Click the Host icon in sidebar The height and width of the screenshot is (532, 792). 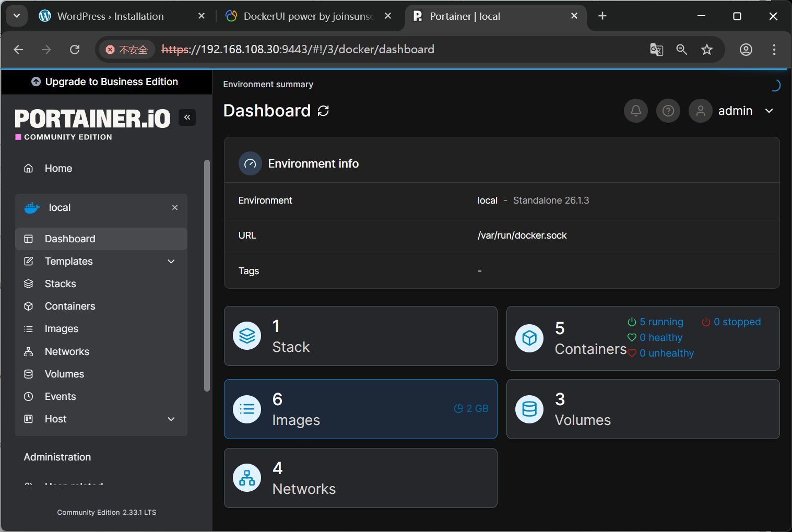point(29,419)
